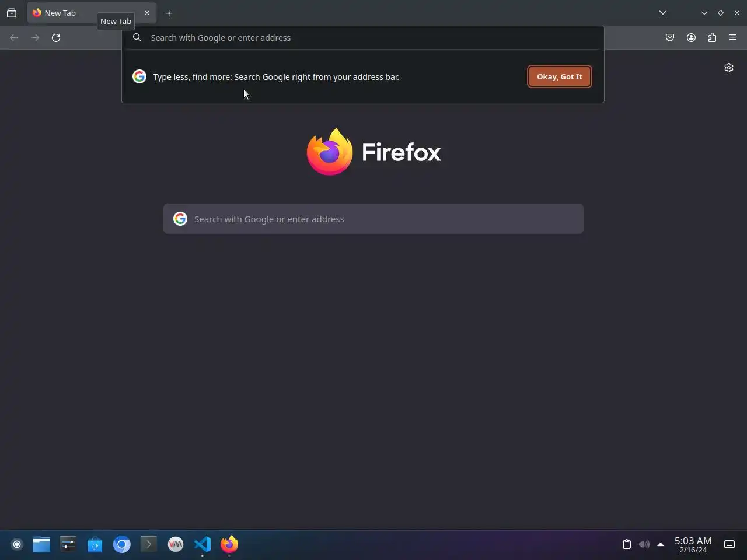Select the New Tab tab
This screenshot has height=560, width=747.
91,13
